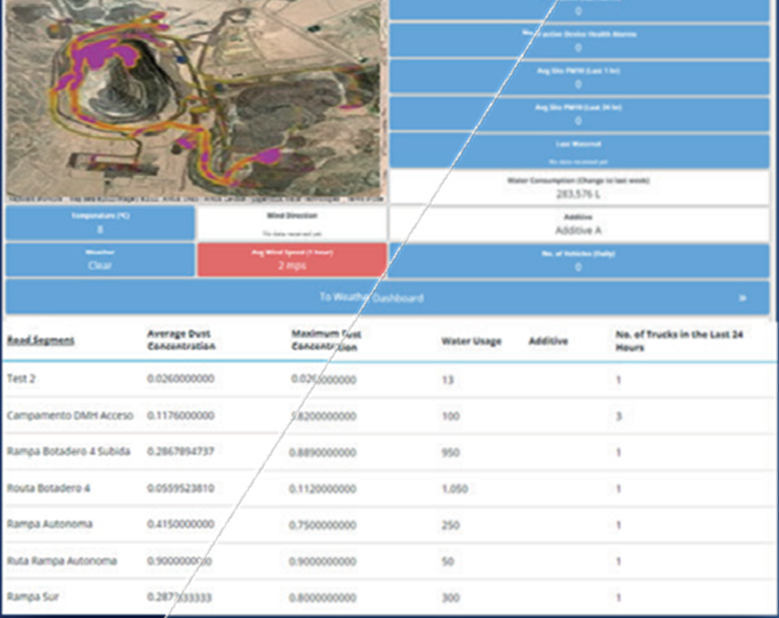Open the Weather Clear tile
This screenshot has width=779, height=618.
pos(100,260)
